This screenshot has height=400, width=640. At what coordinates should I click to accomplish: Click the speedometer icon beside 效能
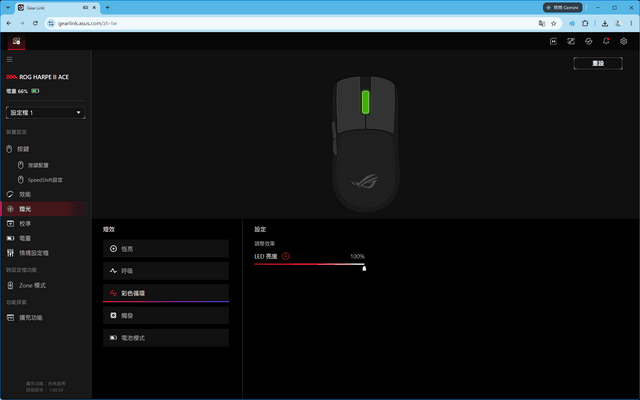click(10, 194)
